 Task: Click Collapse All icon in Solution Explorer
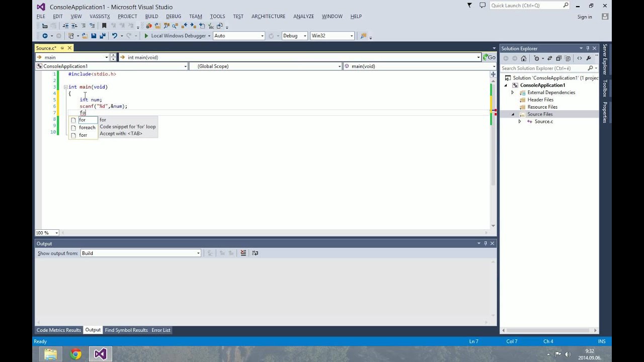tap(558, 58)
